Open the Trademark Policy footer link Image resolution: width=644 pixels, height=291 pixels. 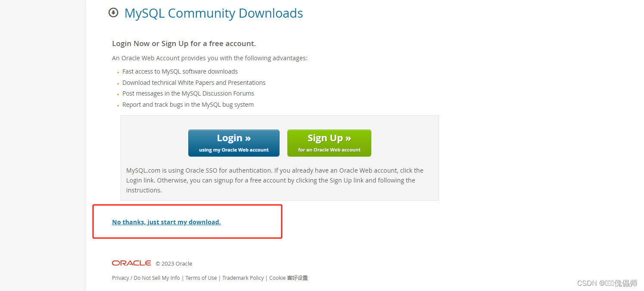(243, 278)
